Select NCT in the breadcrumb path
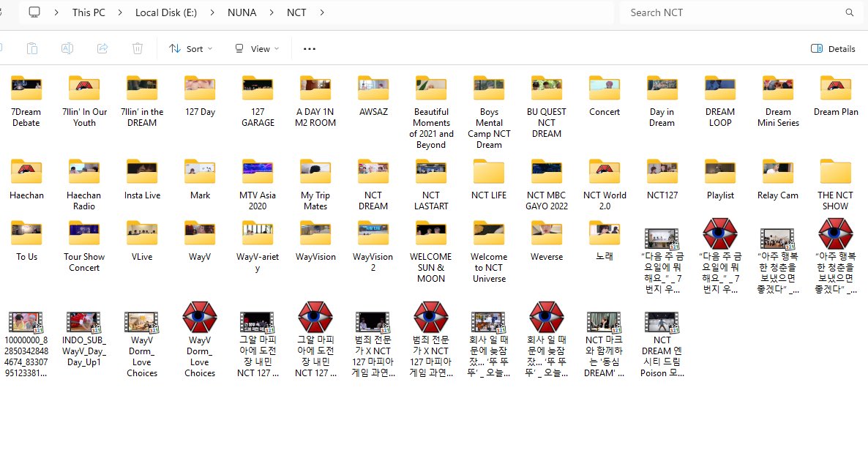868x464 pixels. point(296,12)
